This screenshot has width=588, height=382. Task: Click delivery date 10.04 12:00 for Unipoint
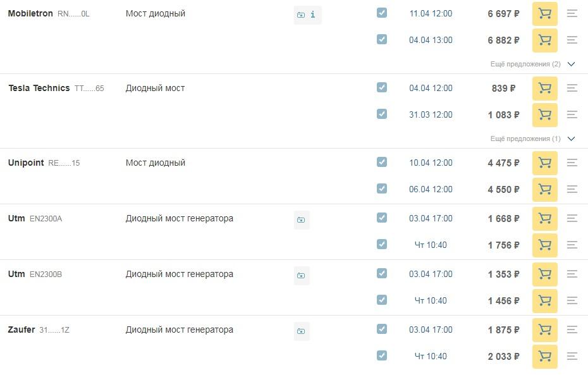[x=431, y=163]
